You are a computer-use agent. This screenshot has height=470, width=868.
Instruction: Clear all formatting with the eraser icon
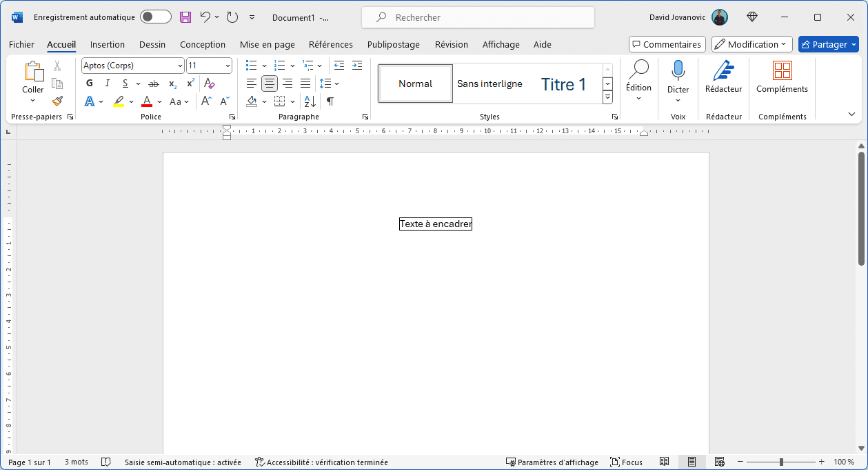click(210, 84)
